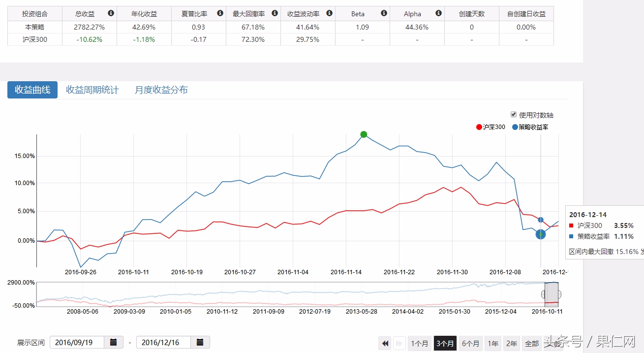Select the 6个月 range button
644x353 pixels.
470,343
